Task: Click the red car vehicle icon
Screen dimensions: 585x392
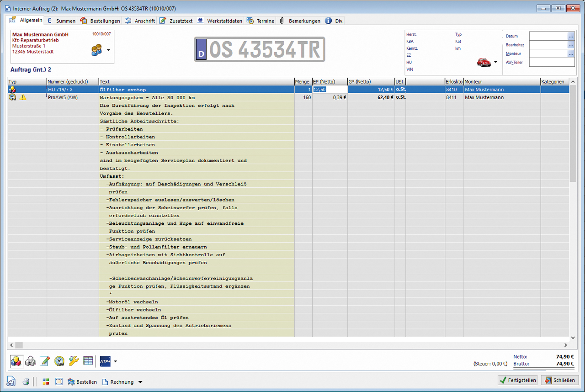Action: (484, 62)
